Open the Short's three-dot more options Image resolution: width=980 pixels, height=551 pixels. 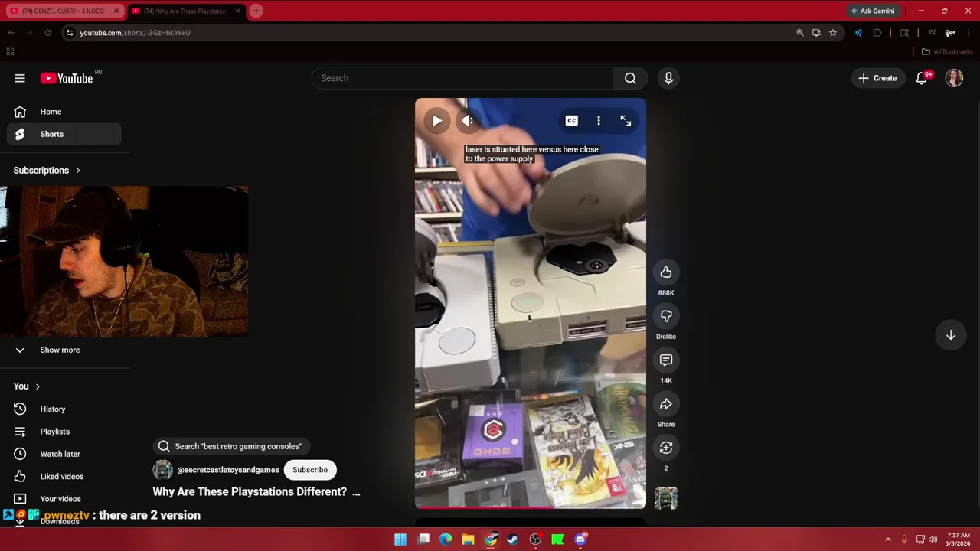tap(599, 121)
